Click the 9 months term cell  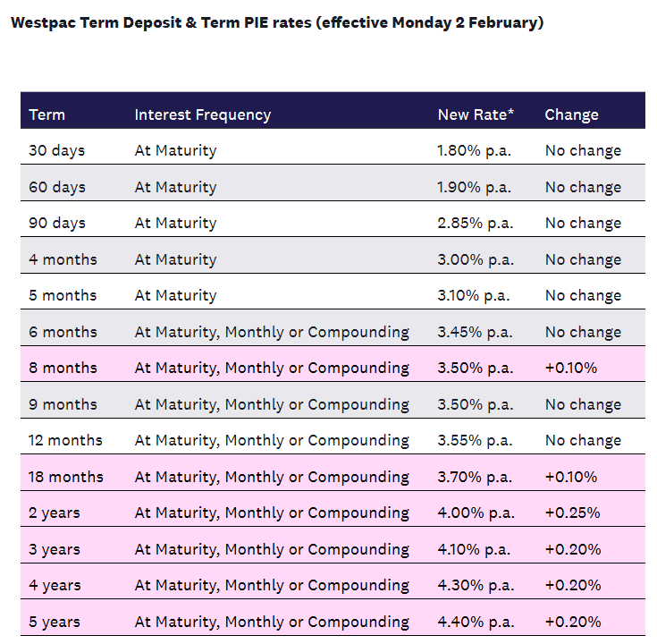tap(63, 404)
